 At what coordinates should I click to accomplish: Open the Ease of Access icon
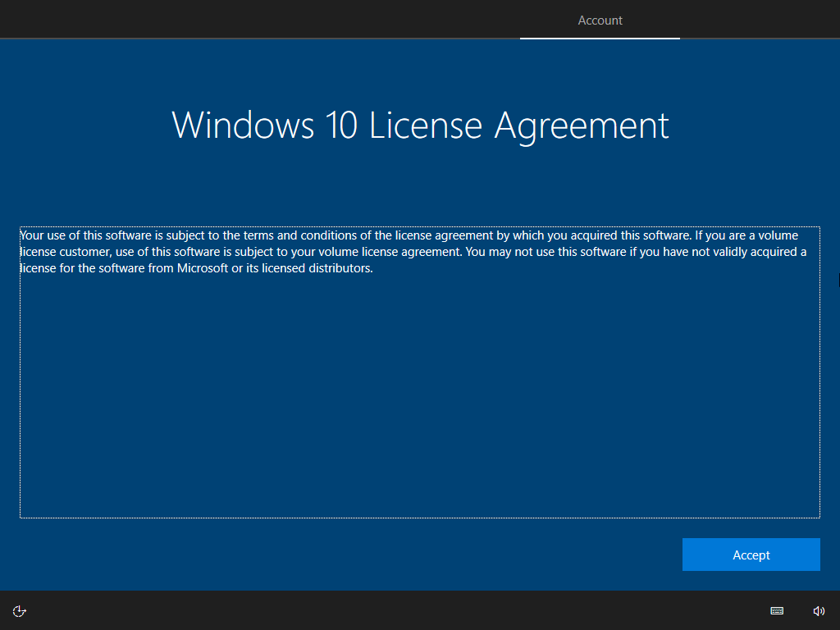(x=20, y=610)
